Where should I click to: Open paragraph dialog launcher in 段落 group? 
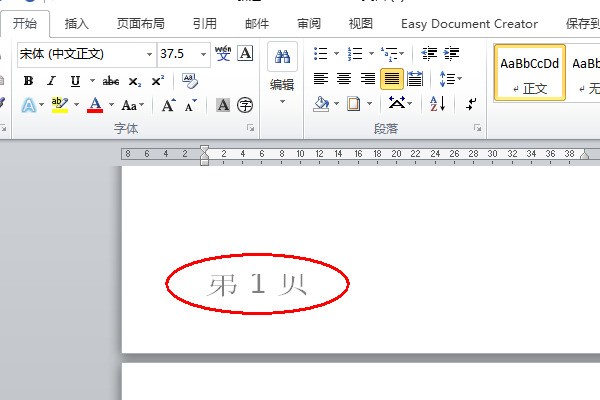[477, 128]
